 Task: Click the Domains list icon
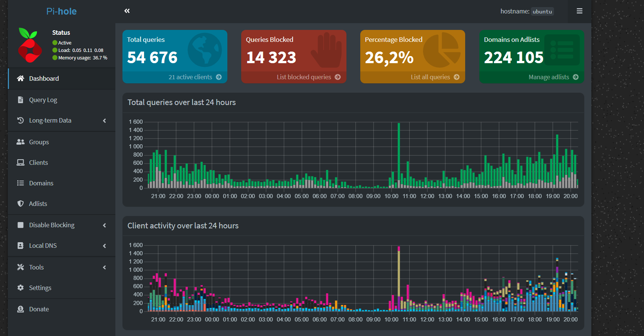[21, 183]
